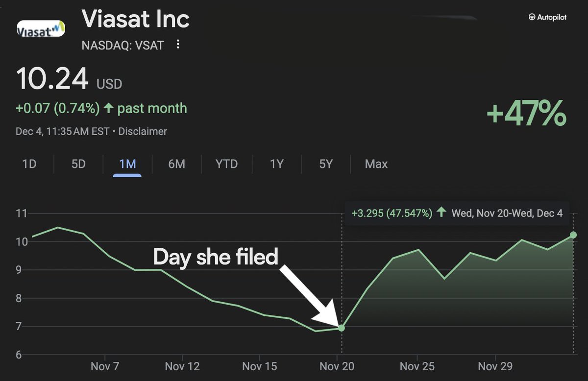Click the Autopilot logo icon

[532, 17]
